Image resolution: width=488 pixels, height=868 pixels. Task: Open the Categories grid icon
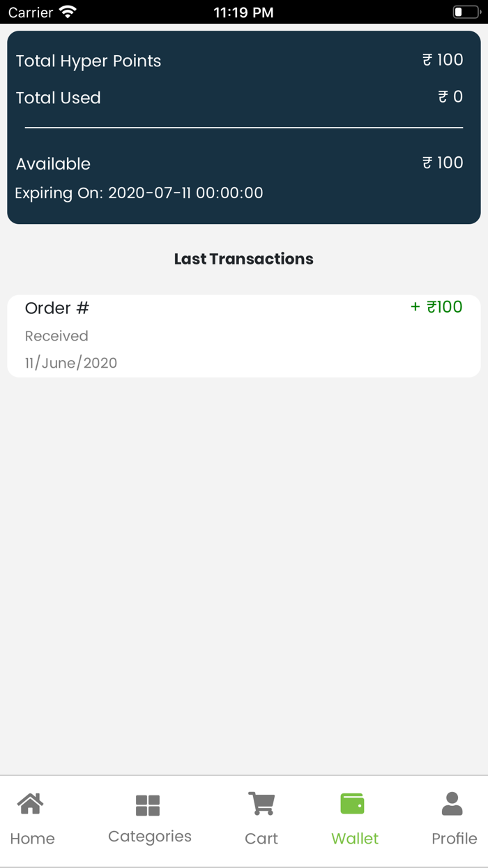click(x=148, y=805)
